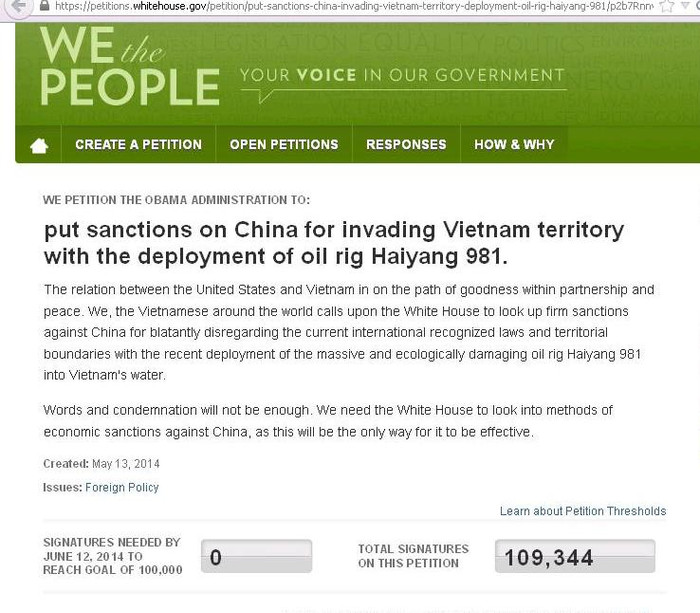Screen dimensions: 700x613
Task: Click the Created May 13, 2014 date
Action: (x=101, y=464)
